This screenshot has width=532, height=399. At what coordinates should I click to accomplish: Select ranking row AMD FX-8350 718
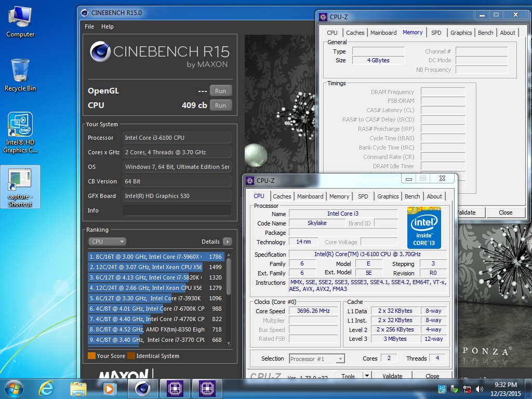(156, 329)
